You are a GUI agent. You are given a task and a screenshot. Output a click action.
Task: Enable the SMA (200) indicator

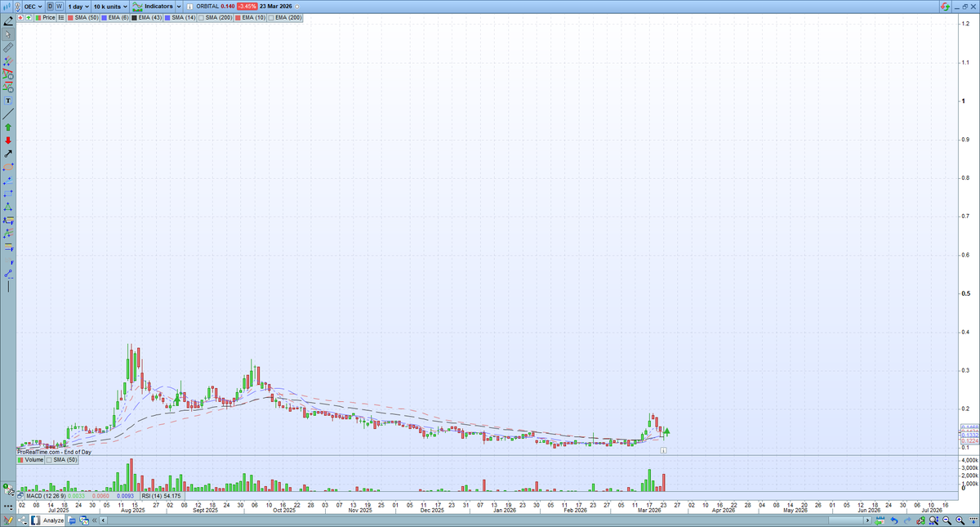(215, 17)
